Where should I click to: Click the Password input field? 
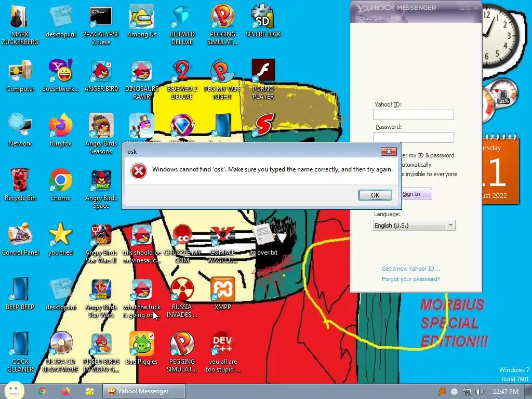point(413,137)
